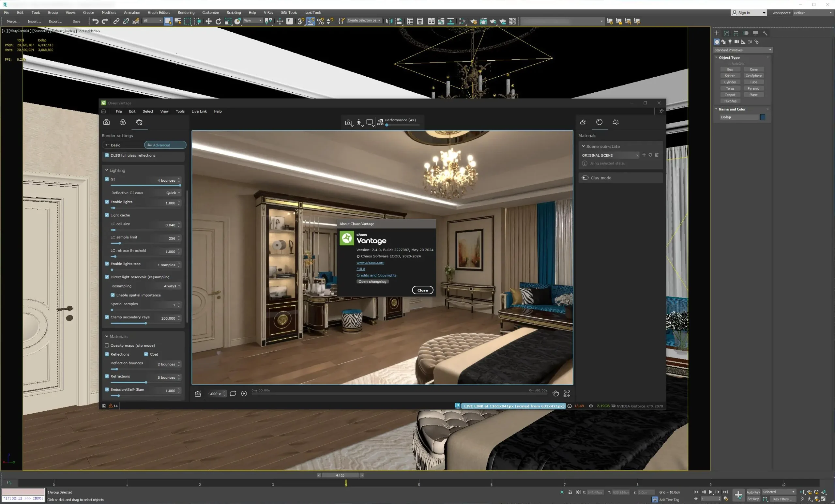
Task: Toggle Clay mode switch
Action: pos(585,178)
